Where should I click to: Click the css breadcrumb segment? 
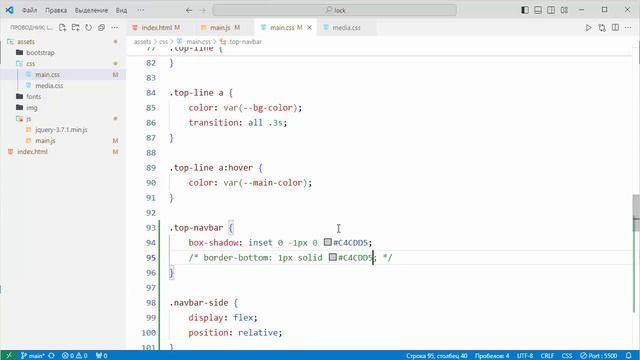163,42
